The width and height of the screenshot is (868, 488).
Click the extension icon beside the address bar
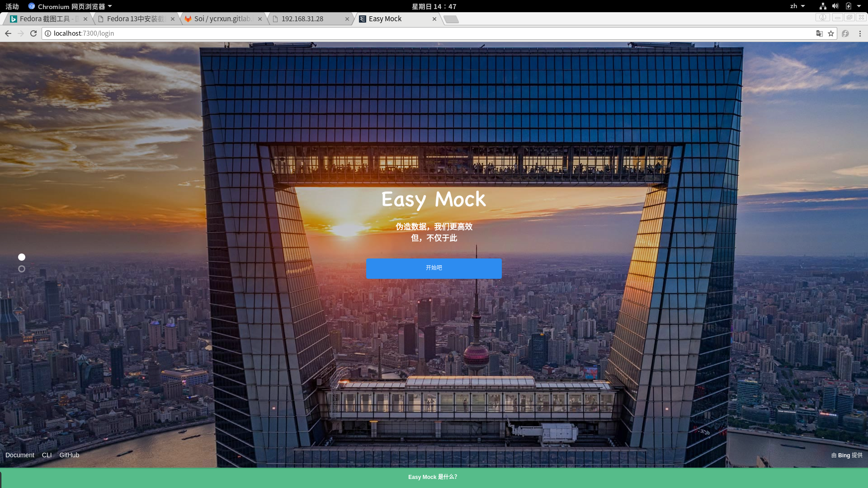pyautogui.click(x=845, y=33)
